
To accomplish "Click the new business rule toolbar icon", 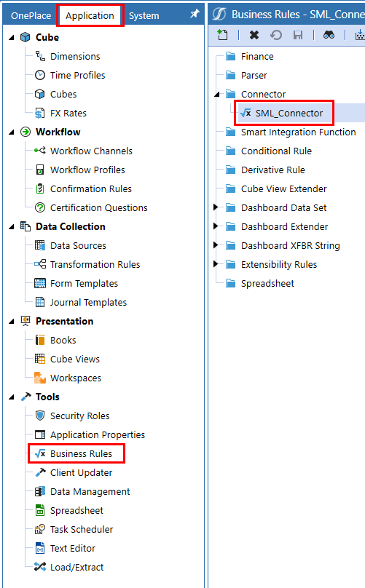I will click(x=222, y=35).
